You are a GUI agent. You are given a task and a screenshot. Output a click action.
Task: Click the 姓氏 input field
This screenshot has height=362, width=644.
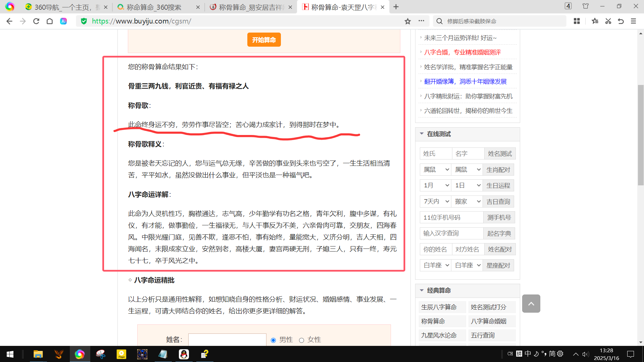coord(436,153)
